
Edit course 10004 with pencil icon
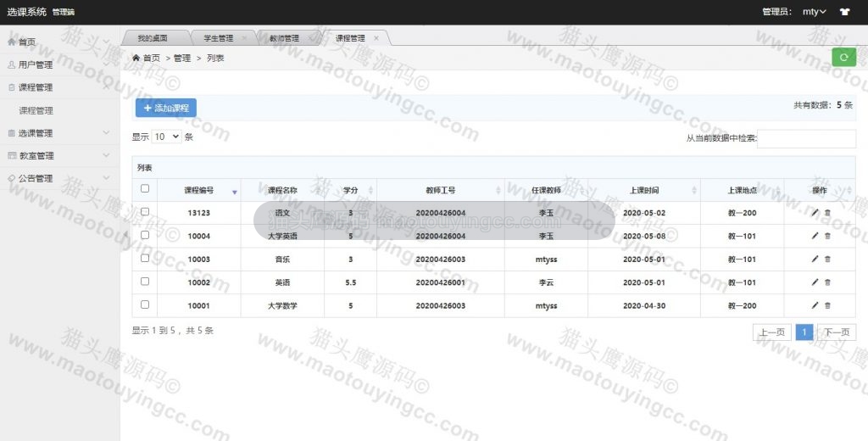pos(815,236)
